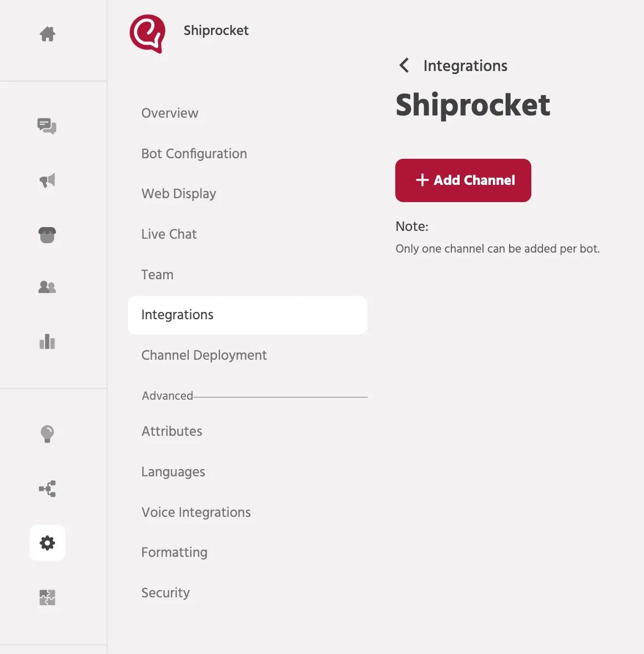This screenshot has width=644, height=654.
Task: Open the lightbulb ideas icon
Action: click(47, 434)
